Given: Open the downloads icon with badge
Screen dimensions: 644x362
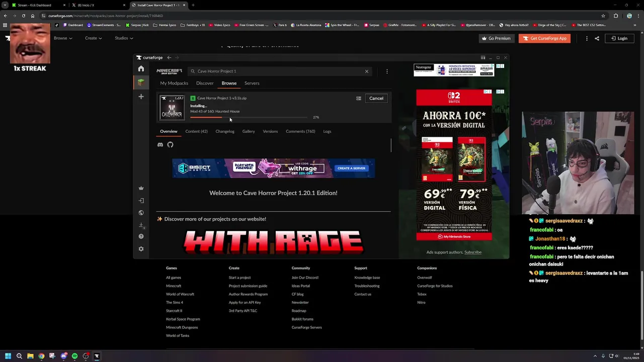Looking at the screenshot, I should click(x=141, y=225).
